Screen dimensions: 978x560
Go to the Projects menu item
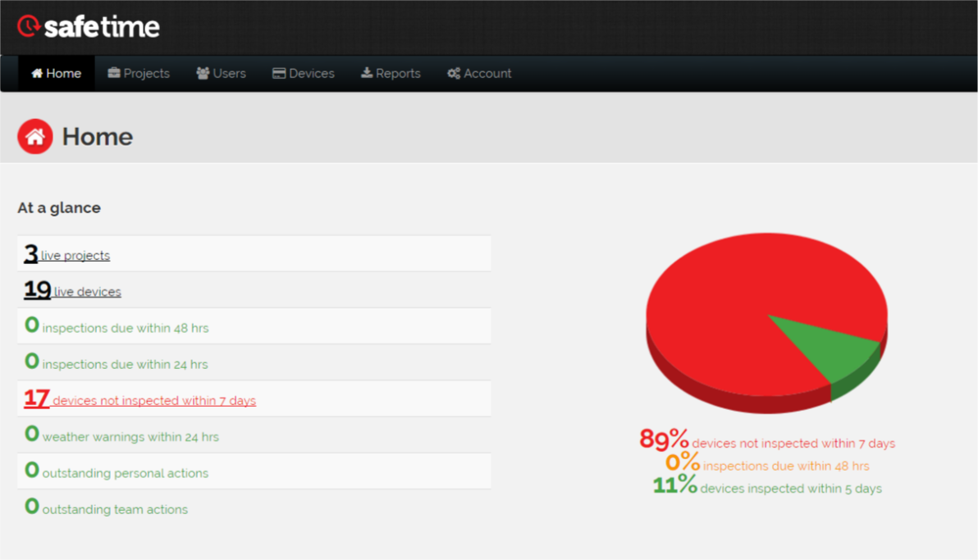(139, 74)
